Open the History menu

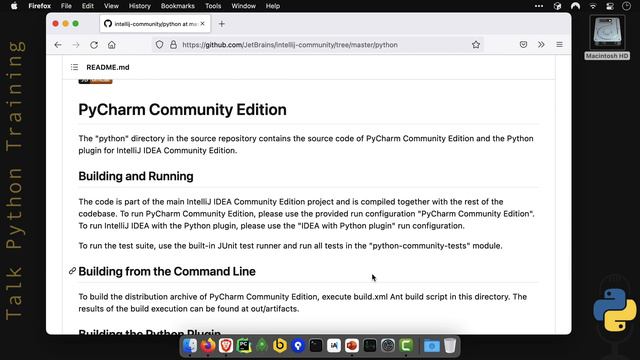point(140,6)
